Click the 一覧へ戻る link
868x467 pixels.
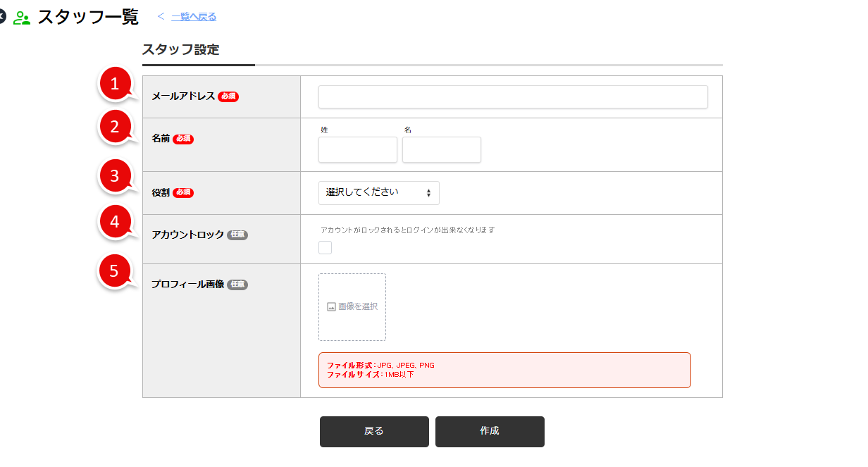(x=194, y=17)
